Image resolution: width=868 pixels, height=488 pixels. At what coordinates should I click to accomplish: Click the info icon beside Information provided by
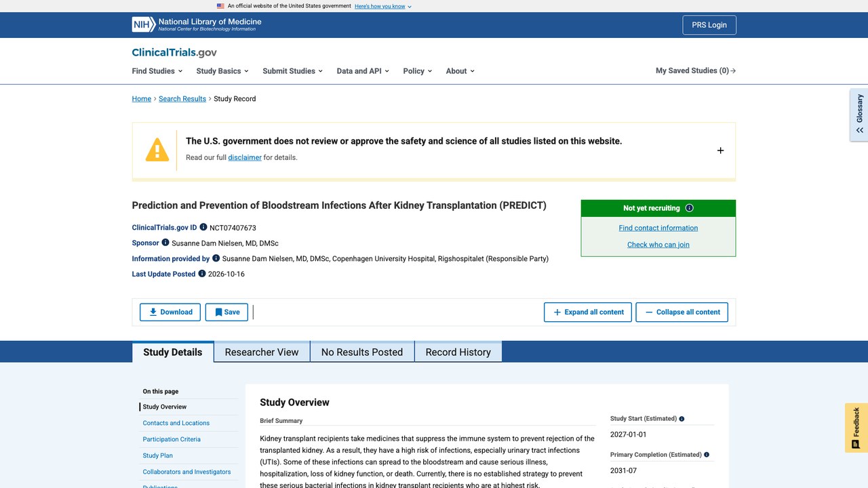point(216,258)
